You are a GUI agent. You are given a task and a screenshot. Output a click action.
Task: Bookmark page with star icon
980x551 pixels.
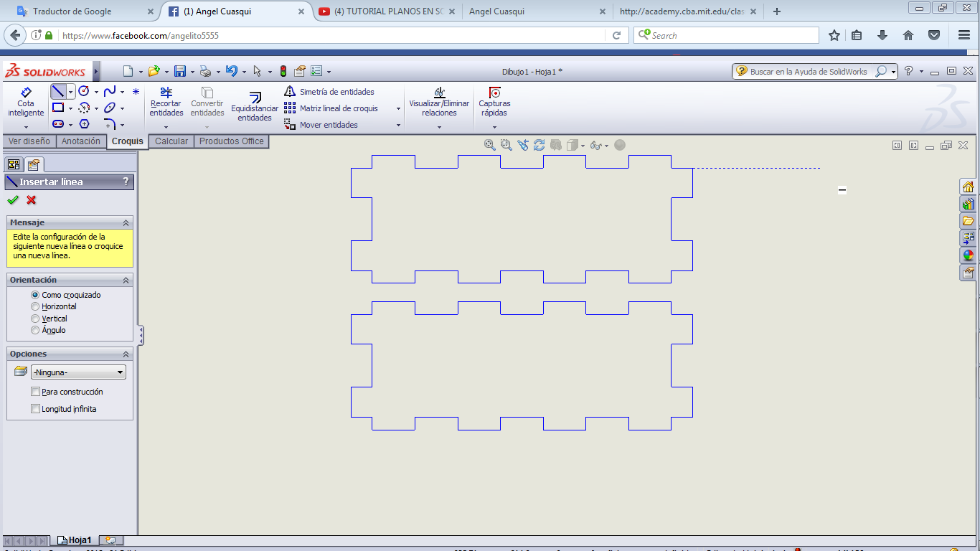tap(834, 35)
